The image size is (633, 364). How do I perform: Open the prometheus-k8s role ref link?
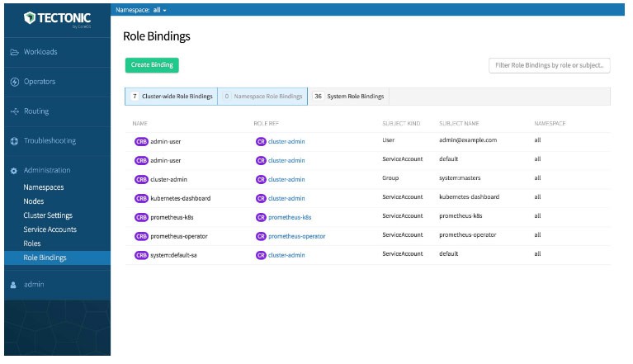(290, 217)
